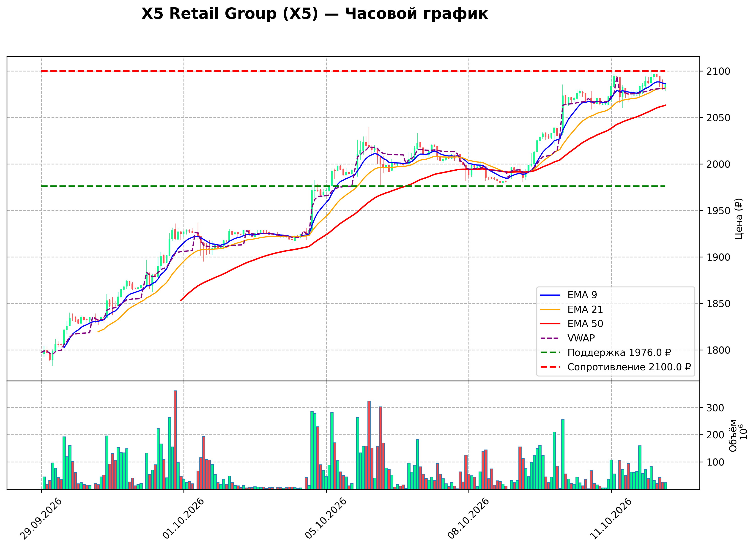Click the purple dashed VWAP sample in legend
The image size is (756, 548).
[x=550, y=338]
